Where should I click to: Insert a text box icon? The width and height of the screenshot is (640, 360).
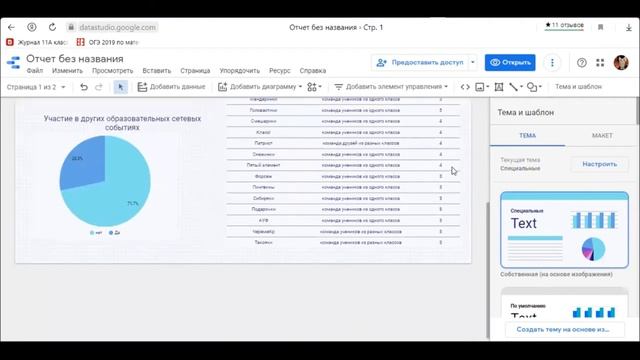tap(499, 87)
